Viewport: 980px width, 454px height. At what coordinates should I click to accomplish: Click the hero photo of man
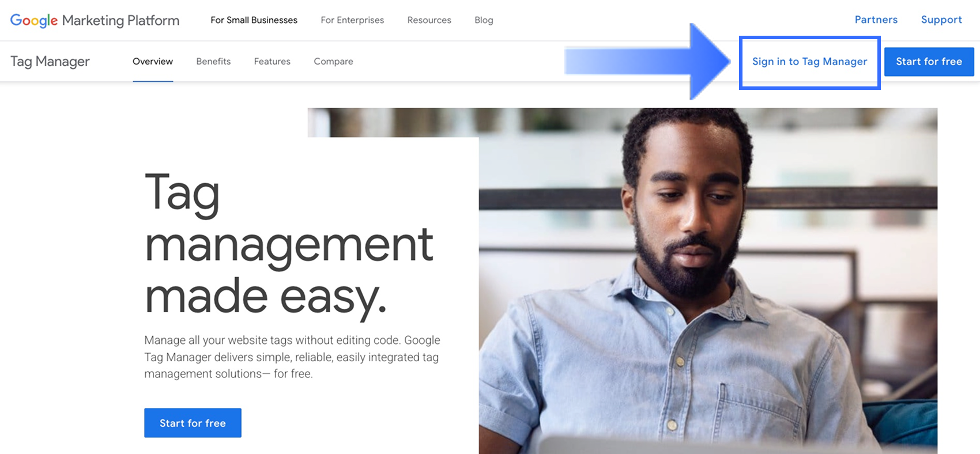(x=708, y=281)
